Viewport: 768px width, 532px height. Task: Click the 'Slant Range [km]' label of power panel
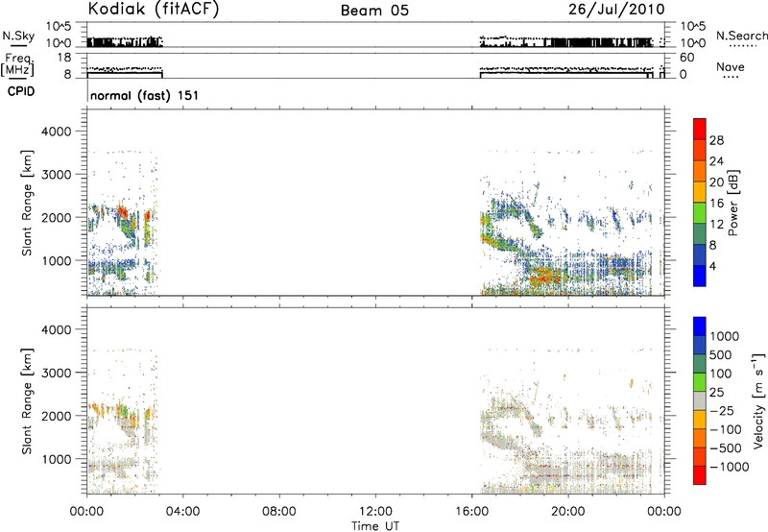(x=27, y=203)
